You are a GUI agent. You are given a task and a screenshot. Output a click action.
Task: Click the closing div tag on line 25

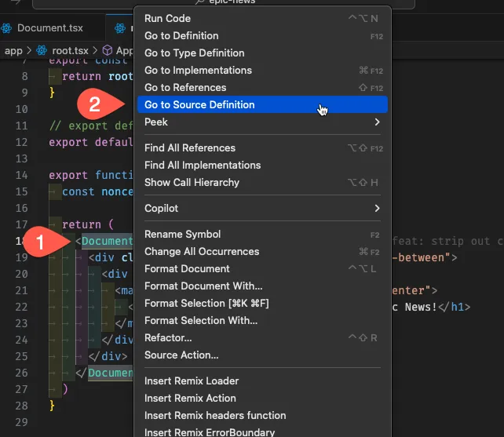[108, 356]
